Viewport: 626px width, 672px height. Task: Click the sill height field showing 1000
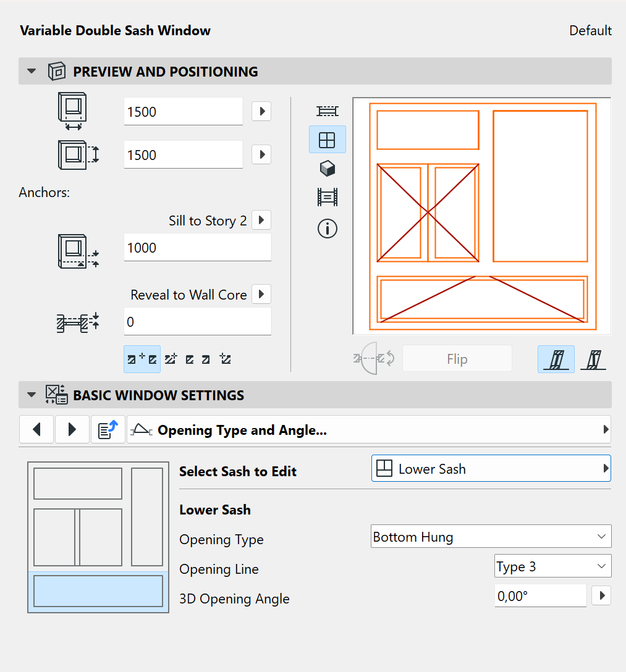point(197,247)
